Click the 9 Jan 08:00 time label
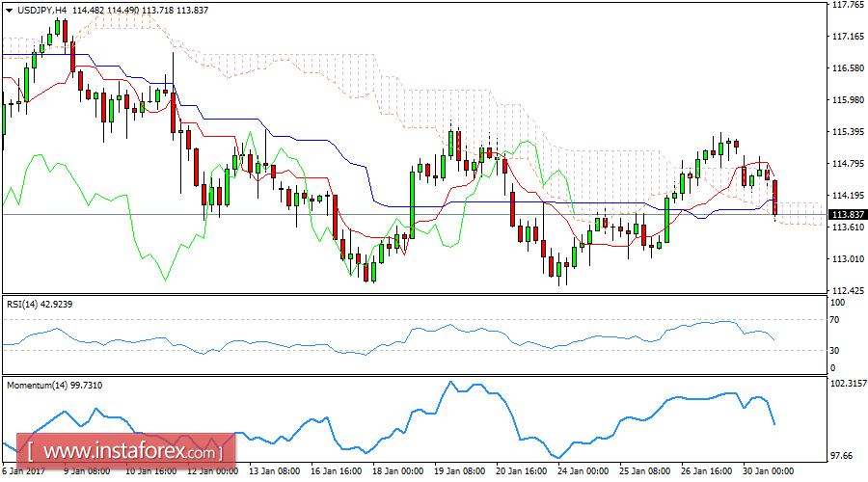 (87, 471)
